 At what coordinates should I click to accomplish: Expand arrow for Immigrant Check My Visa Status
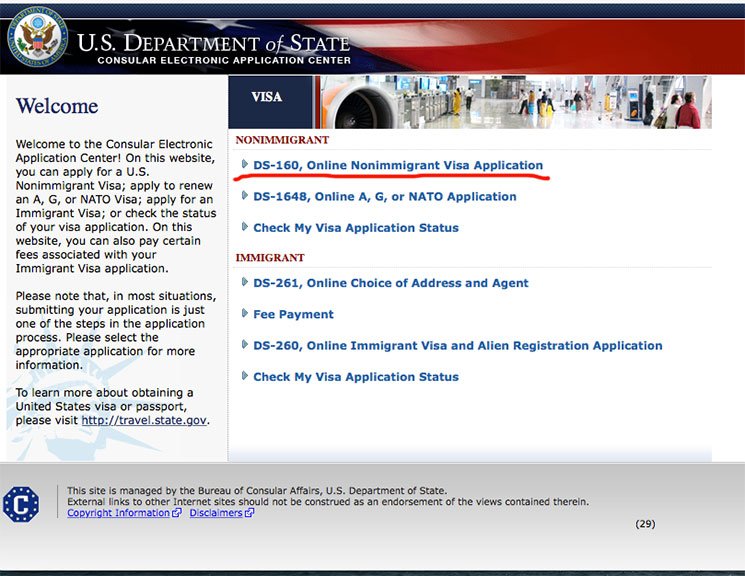pos(245,377)
